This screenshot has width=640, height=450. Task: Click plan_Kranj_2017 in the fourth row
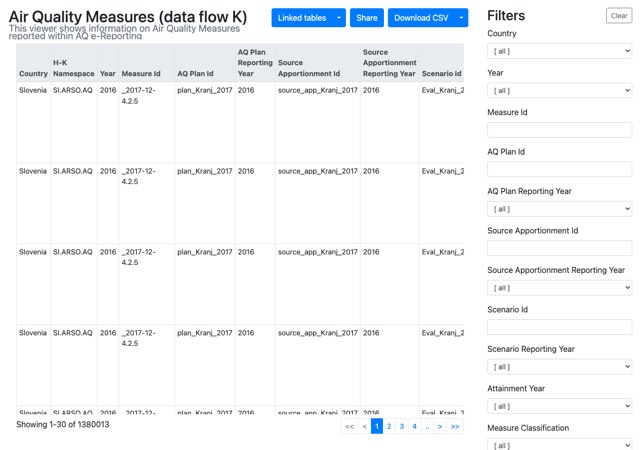click(x=204, y=333)
